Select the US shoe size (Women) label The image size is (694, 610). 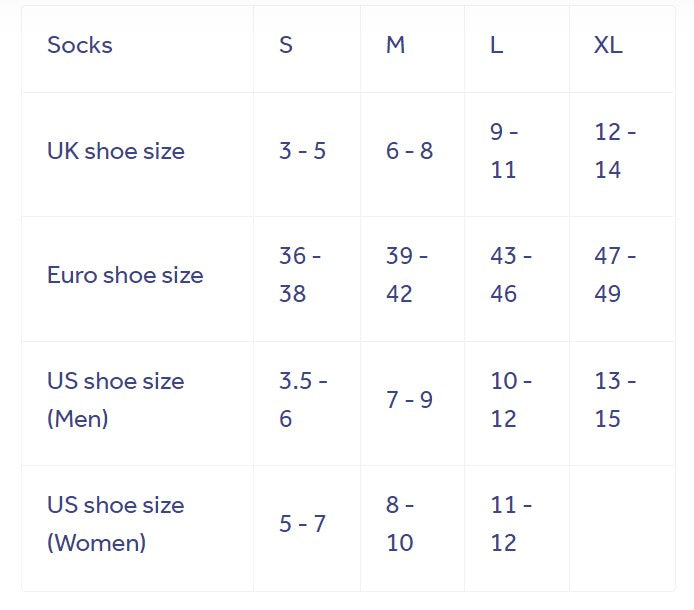[116, 524]
